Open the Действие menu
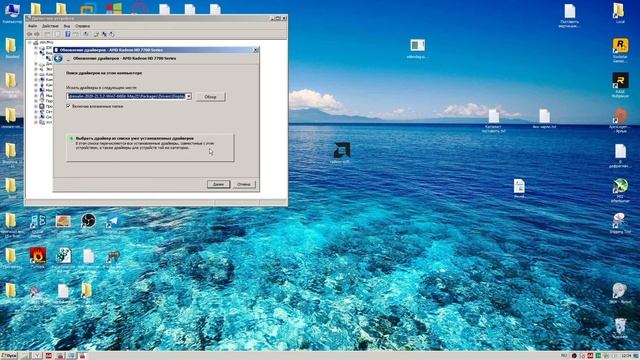Screen dimensions: 640x360 click(x=50, y=26)
